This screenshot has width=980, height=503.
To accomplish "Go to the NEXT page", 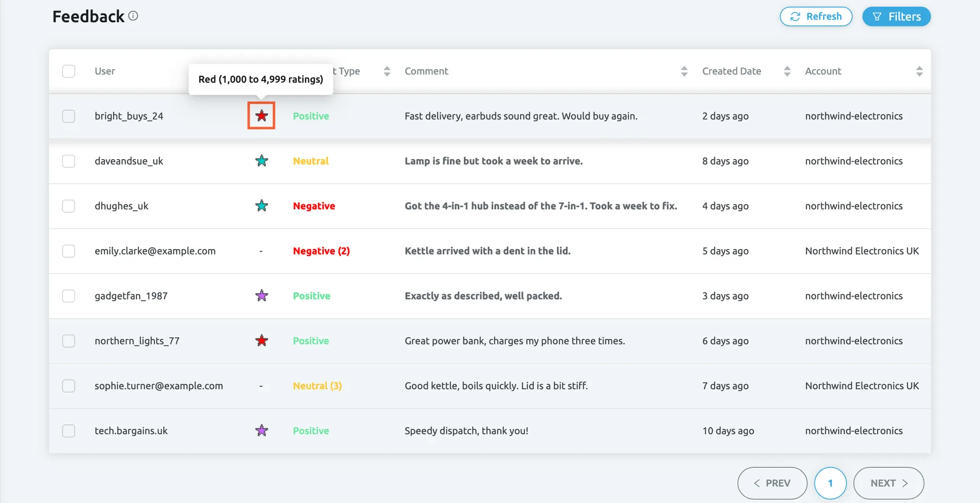I will pos(889,483).
